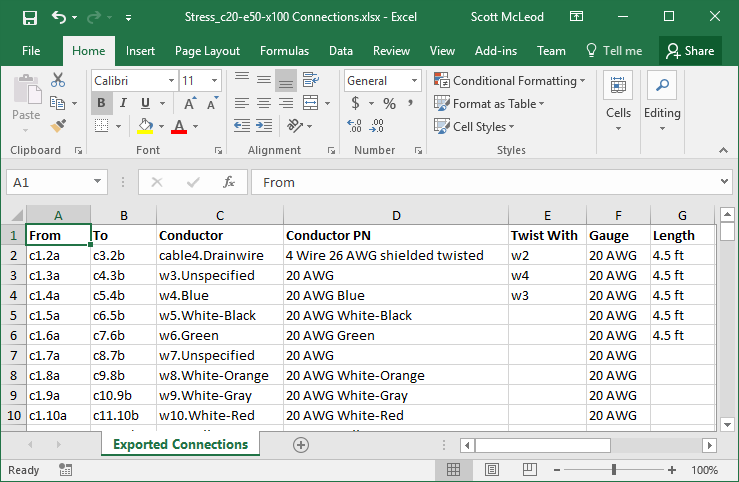Open Cell Styles menu
This screenshot has width=739, height=482.
click(474, 126)
